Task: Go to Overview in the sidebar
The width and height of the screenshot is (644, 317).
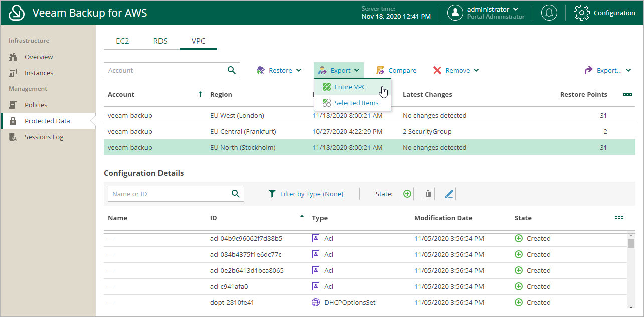Action: pyautogui.click(x=39, y=57)
